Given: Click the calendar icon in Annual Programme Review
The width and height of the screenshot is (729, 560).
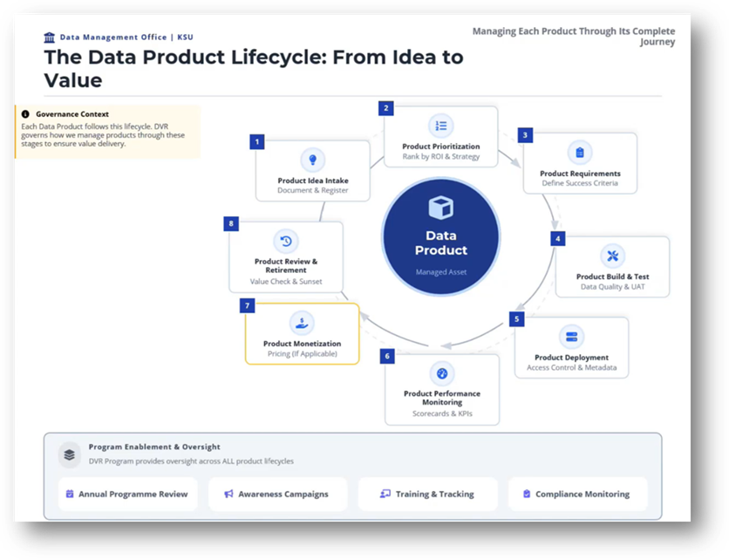Looking at the screenshot, I should [70, 494].
